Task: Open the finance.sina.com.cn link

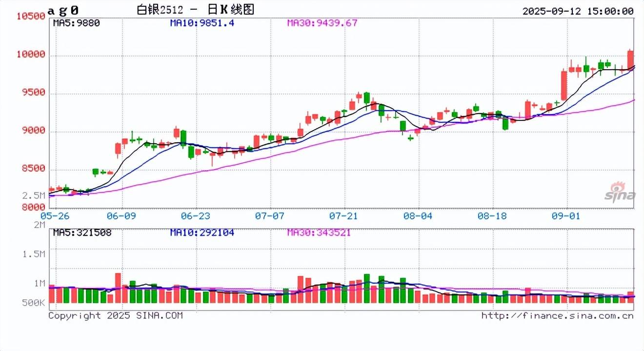Action: pos(557,316)
